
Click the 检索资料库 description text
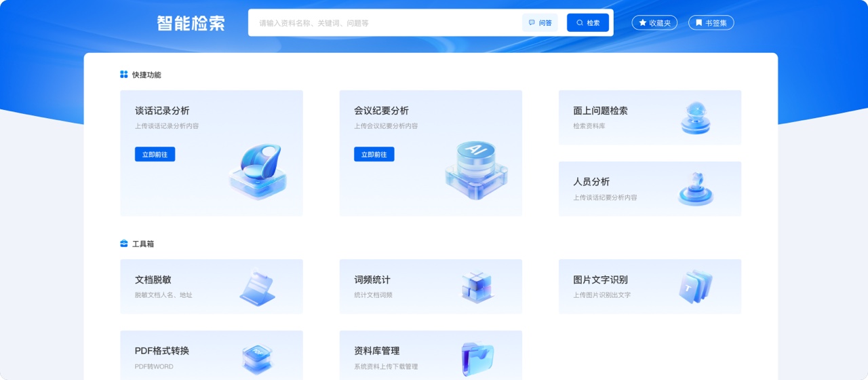coord(589,126)
